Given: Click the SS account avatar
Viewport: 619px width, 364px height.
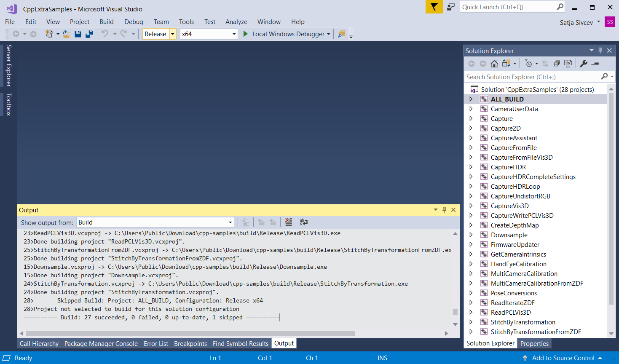Looking at the screenshot, I should coord(610,22).
